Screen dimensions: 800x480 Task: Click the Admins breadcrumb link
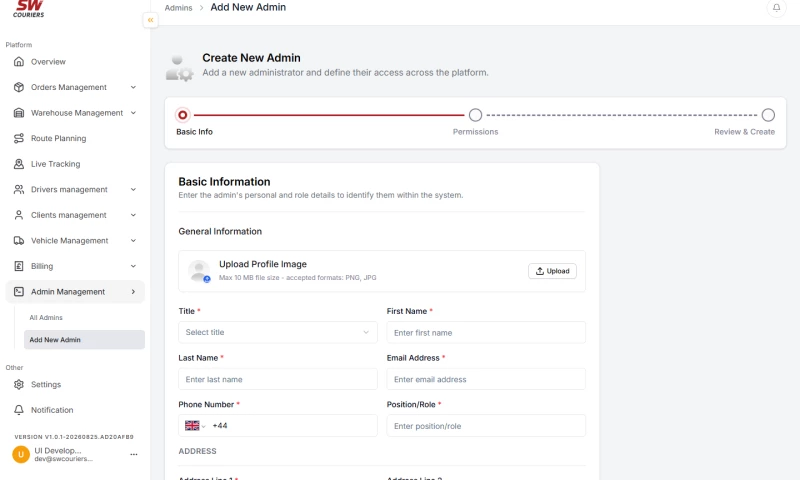tap(179, 8)
